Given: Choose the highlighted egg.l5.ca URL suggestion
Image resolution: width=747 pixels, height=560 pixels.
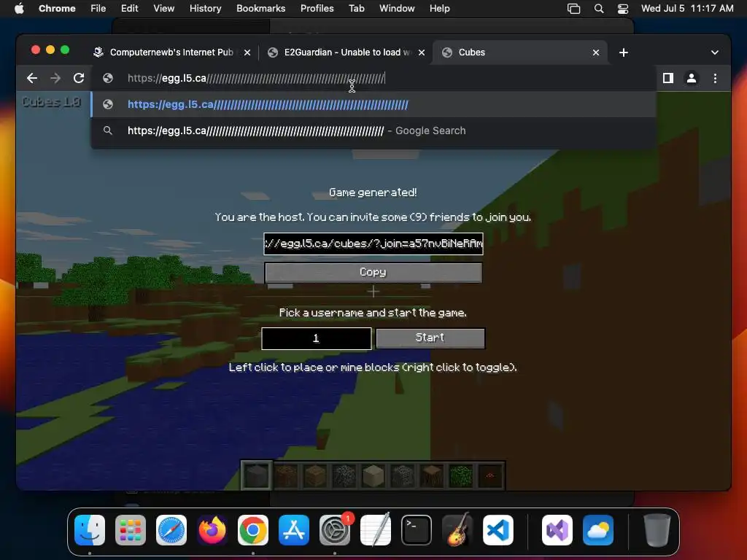Looking at the screenshot, I should [373, 104].
